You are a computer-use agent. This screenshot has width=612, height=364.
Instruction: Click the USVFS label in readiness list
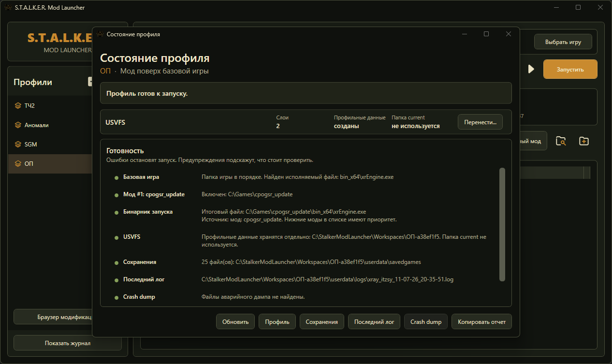point(132,237)
